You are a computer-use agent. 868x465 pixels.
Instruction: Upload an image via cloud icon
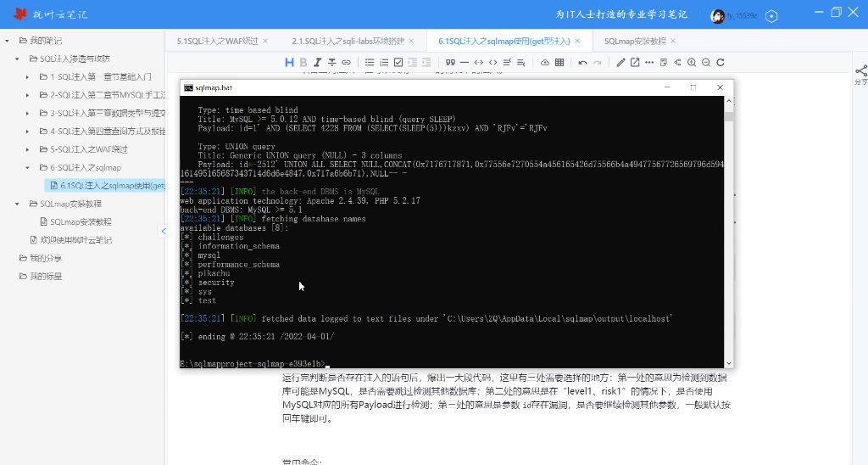coord(545,63)
